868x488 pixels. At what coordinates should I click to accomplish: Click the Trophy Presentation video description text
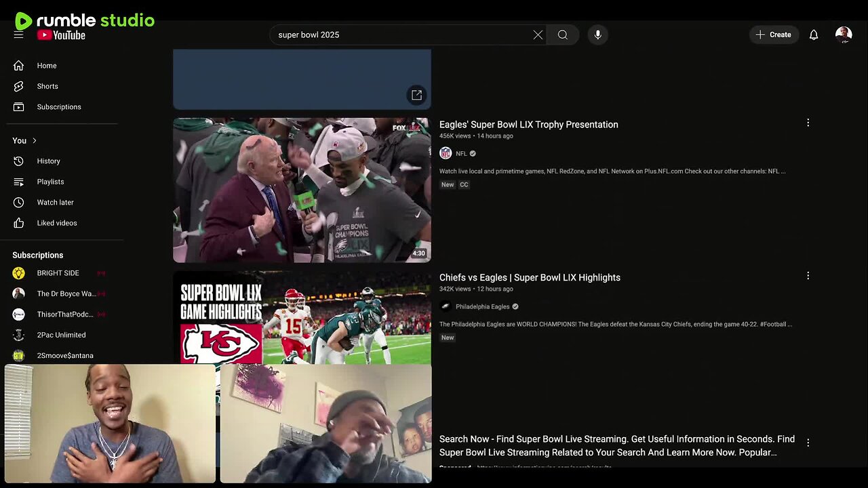click(612, 171)
